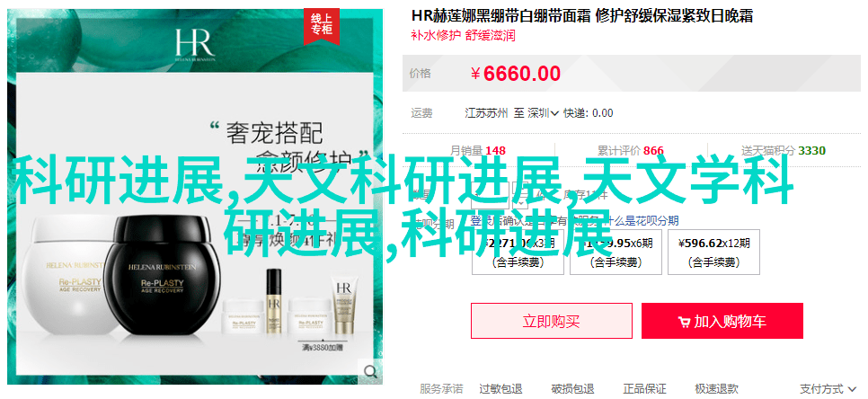The image size is (868, 399).
Task: Click the 月销量 148 sales count
Action: [478, 151]
